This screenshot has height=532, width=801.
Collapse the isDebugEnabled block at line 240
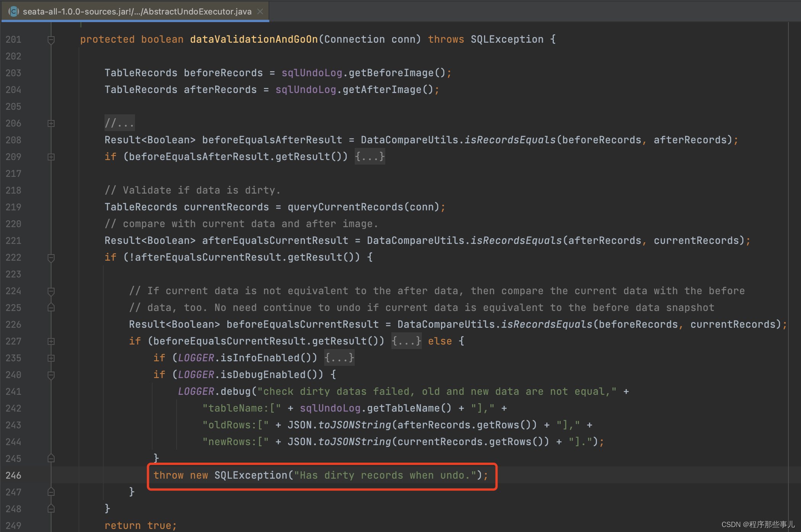[51, 375]
